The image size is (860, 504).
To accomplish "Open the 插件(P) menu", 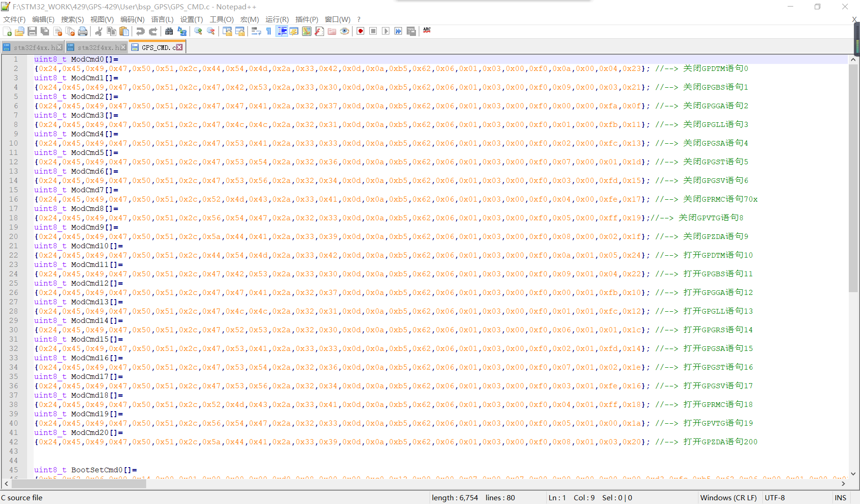I will [x=307, y=19].
